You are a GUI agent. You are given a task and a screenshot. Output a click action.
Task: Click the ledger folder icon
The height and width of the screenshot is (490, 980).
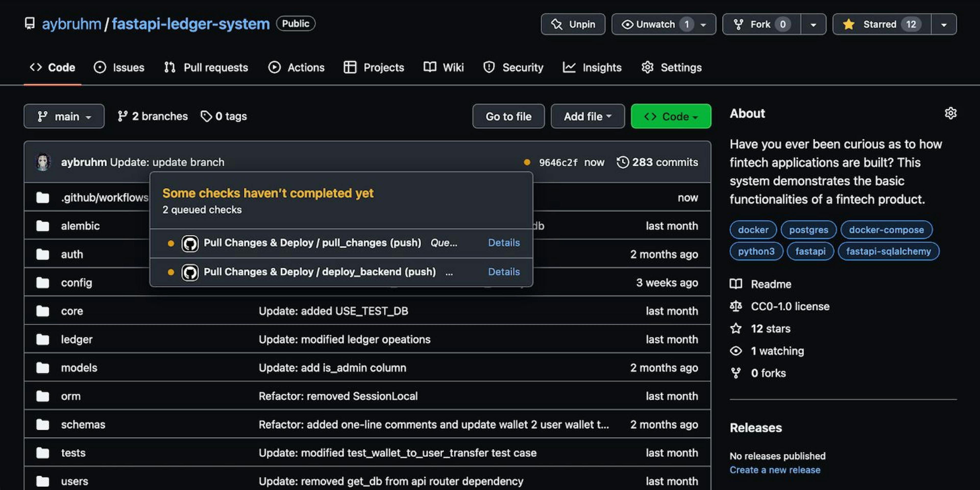[x=43, y=339]
